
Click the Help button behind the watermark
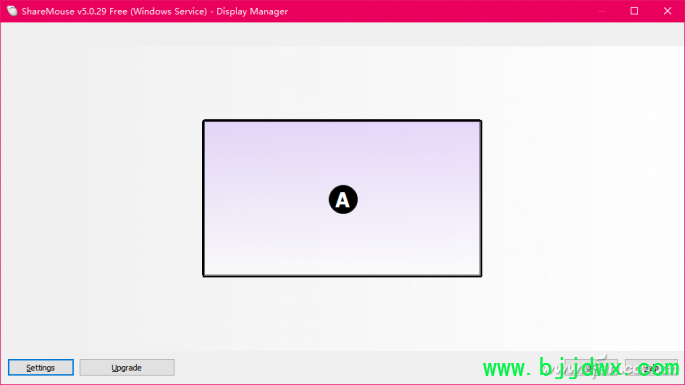click(651, 368)
